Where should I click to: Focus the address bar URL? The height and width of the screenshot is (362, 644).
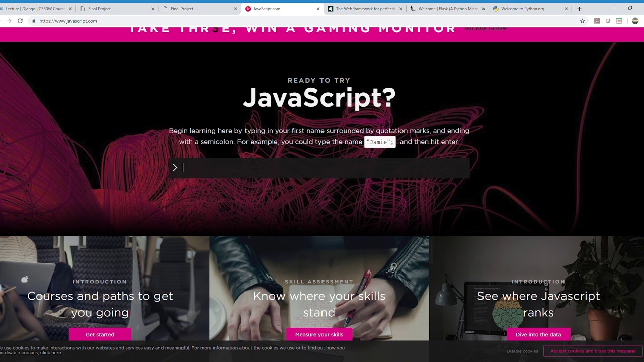[x=68, y=21]
